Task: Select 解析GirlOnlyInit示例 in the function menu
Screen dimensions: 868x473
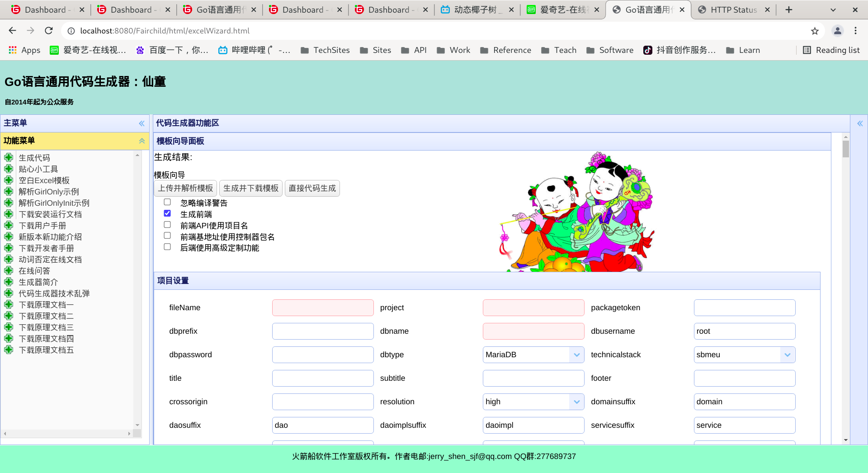Action: point(54,203)
